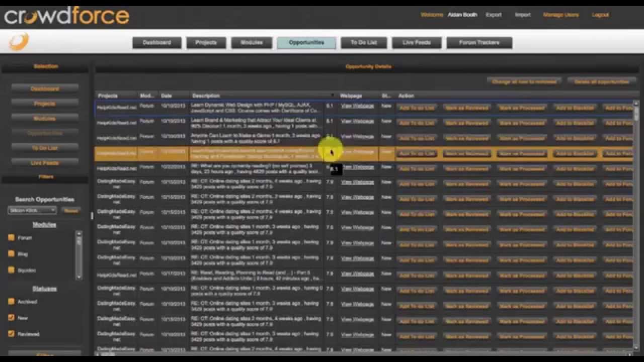Mark the Anyone Can Learn to Make a Game row as Processed
Image resolution: width=644 pixels, height=362 pixels.
522,138
